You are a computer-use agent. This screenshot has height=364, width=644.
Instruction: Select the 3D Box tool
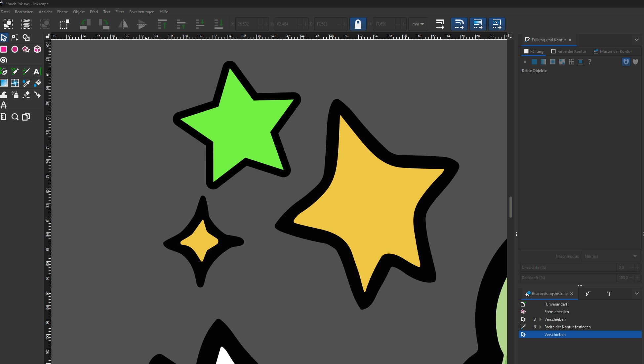[x=37, y=50]
